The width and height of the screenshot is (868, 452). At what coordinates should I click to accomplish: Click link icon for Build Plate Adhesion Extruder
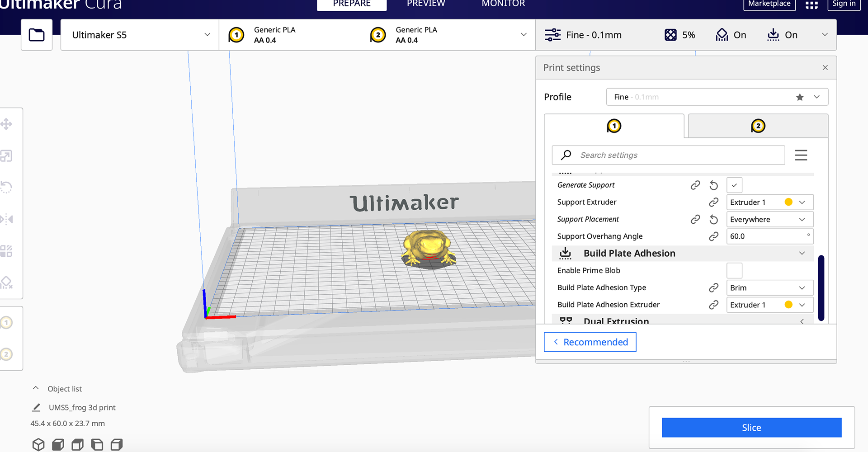pos(714,305)
